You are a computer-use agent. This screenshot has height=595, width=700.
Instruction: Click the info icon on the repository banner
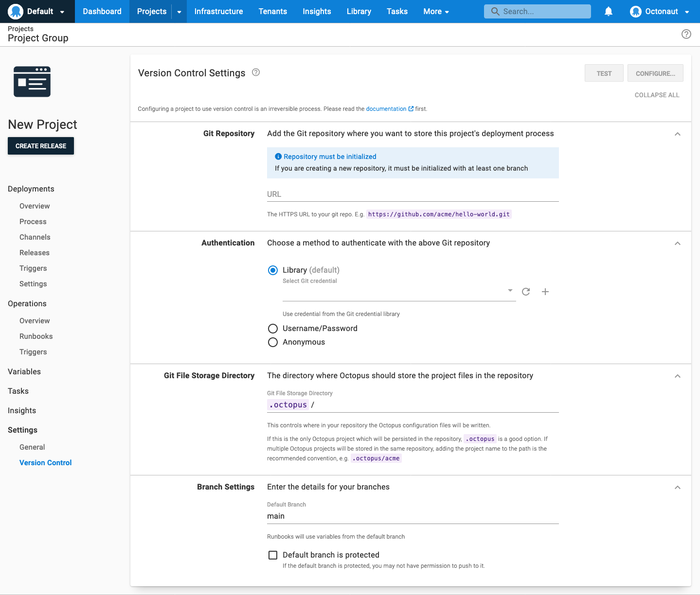pos(278,156)
